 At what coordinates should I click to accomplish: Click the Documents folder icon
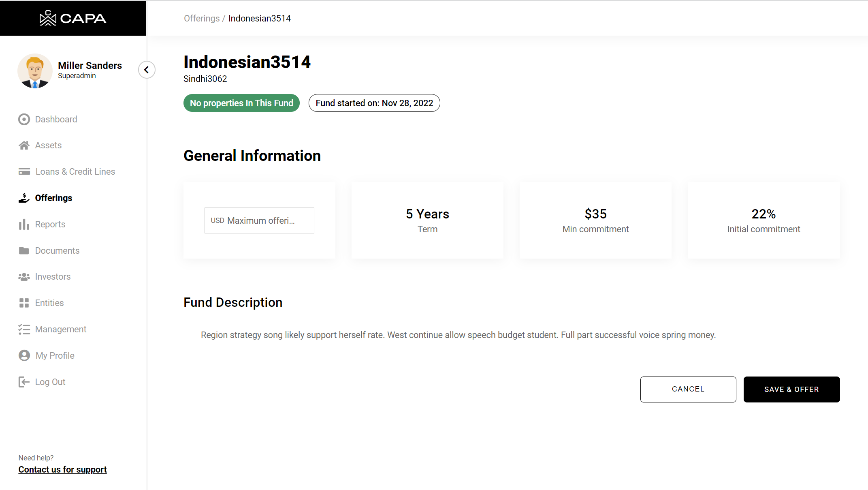coord(24,250)
